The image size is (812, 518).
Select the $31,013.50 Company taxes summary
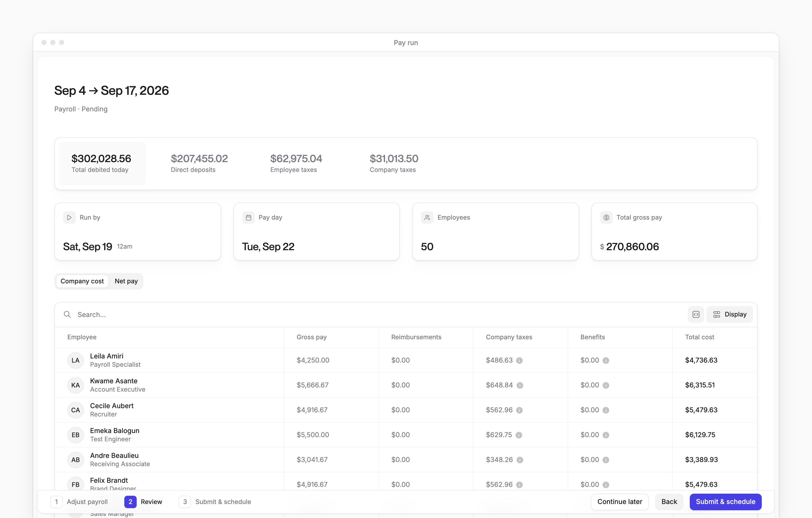point(394,164)
